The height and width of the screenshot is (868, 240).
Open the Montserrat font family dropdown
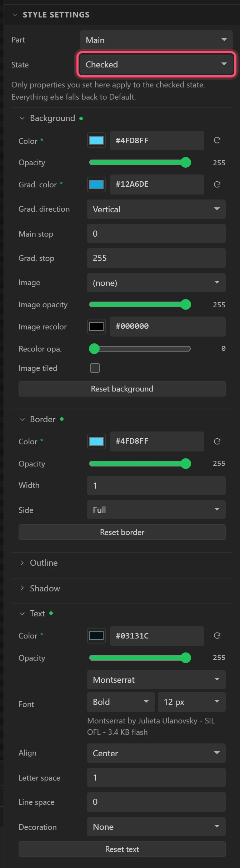156,680
